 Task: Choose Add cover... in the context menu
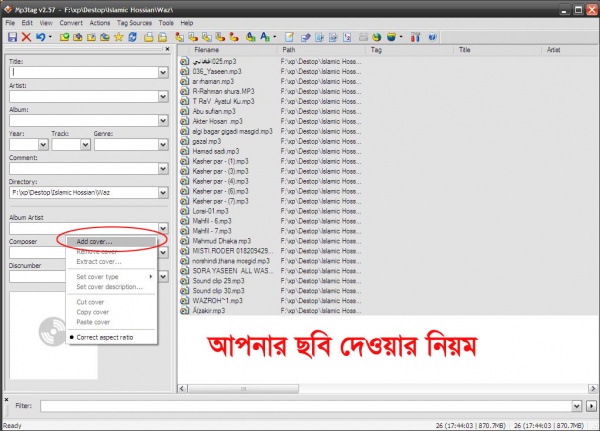click(x=111, y=242)
